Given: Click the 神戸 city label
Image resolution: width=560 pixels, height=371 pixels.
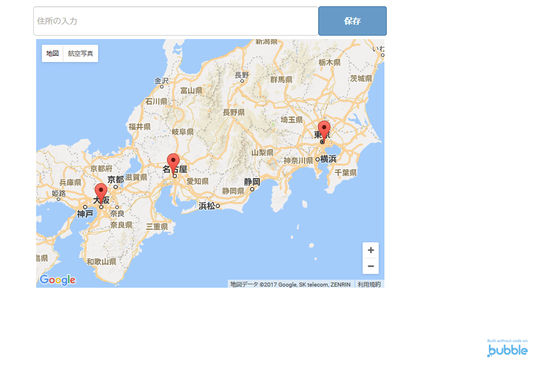Looking at the screenshot, I should point(85,214).
